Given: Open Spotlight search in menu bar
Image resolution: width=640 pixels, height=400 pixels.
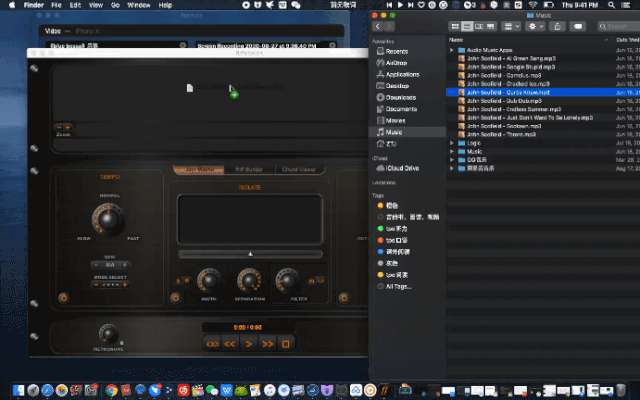Looking at the screenshot, I should (611, 5).
